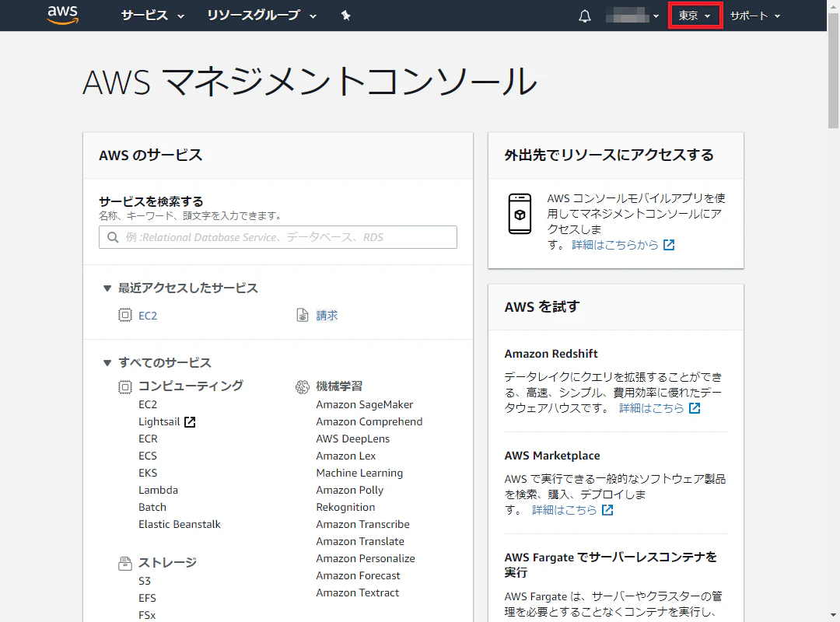The height and width of the screenshot is (622, 840).
Task: Click external link icon in Amazon Redshift section
Action: coord(695,408)
